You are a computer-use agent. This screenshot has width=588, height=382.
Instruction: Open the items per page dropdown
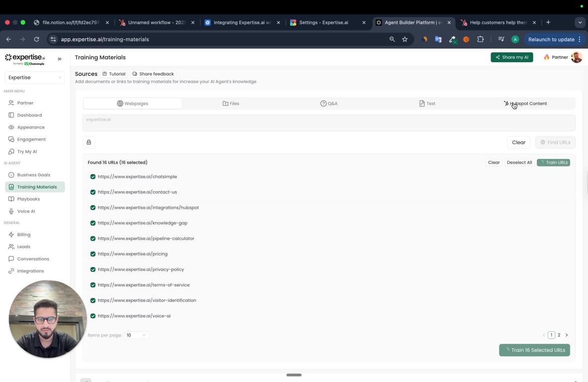pyautogui.click(x=136, y=335)
